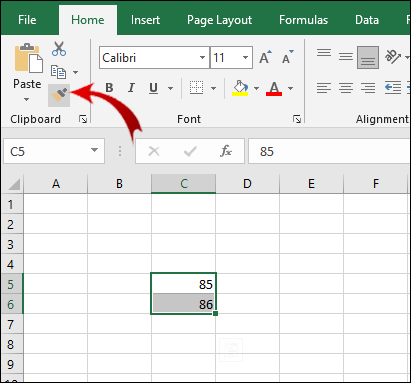411x383 pixels.
Task: Click the Copy icon in Clipboard group
Action: [x=58, y=72]
